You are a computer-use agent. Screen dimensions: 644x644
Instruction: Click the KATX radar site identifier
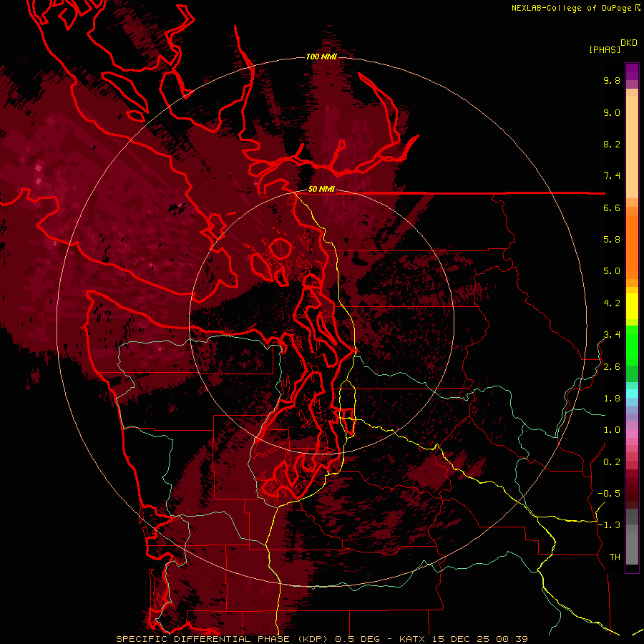click(x=413, y=639)
